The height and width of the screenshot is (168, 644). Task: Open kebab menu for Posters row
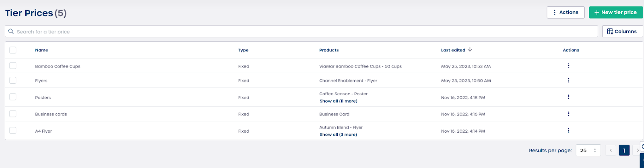point(568,97)
